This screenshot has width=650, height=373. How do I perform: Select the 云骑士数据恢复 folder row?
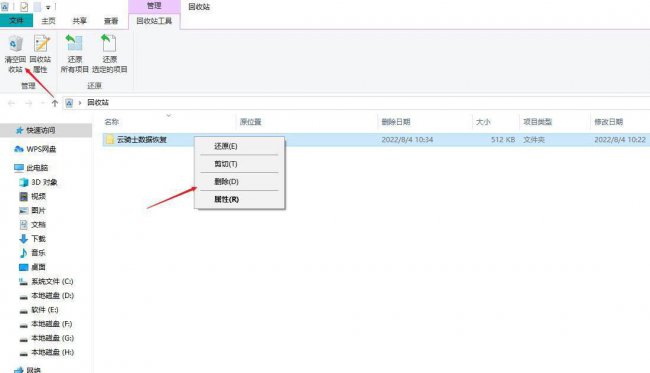click(376, 140)
